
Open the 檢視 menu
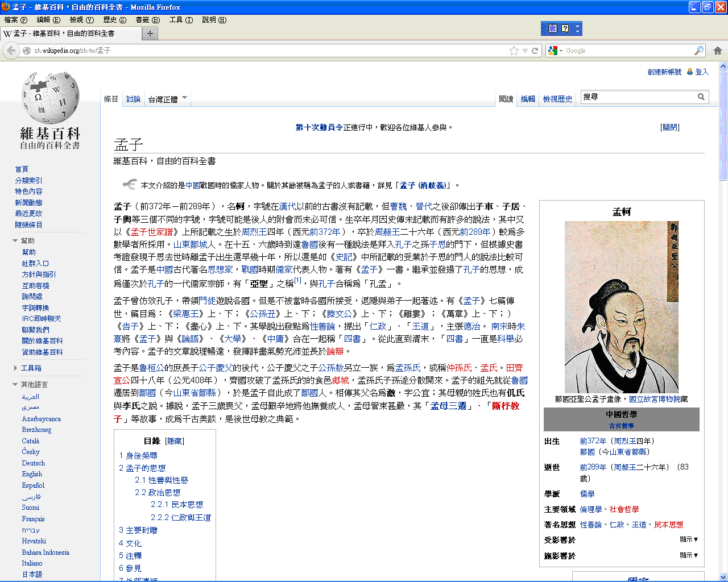(x=82, y=20)
